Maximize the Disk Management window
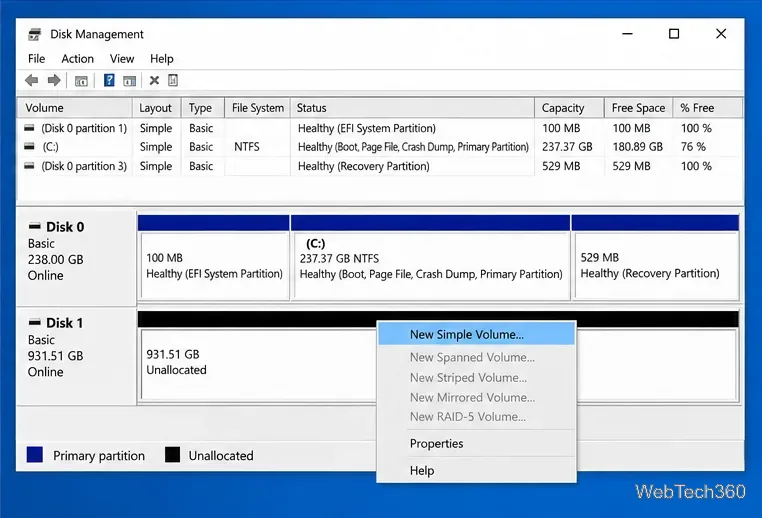 point(674,34)
